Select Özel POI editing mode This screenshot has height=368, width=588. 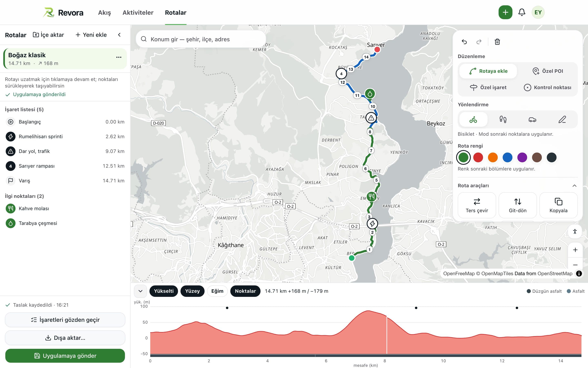tap(547, 71)
